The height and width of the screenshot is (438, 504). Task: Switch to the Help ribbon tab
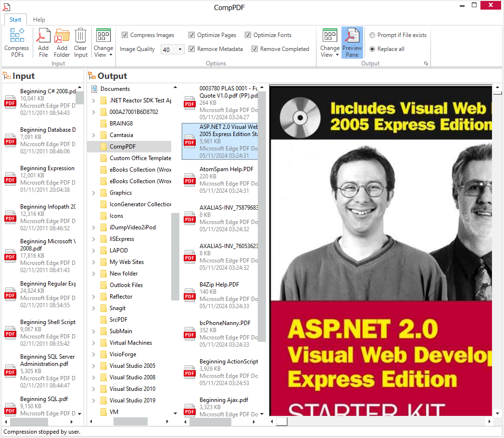coord(39,20)
